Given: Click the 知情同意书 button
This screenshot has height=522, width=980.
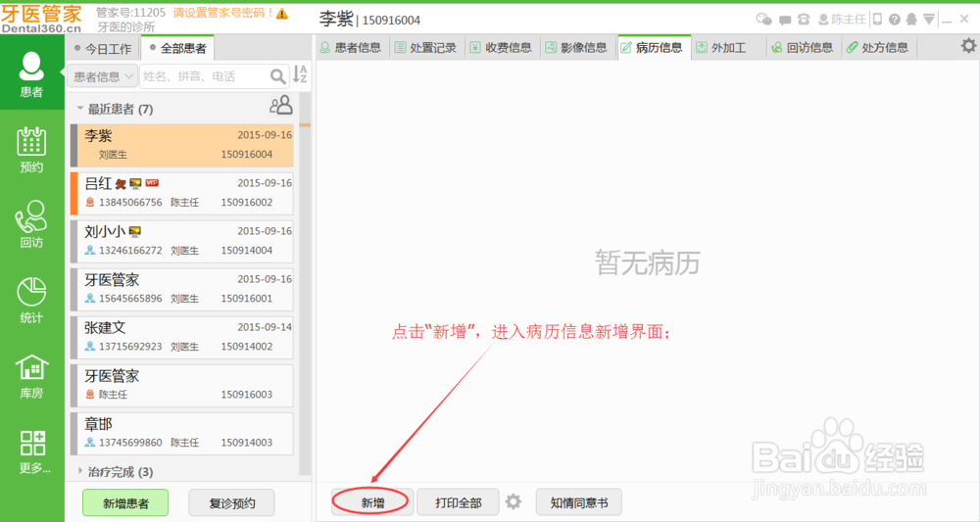Looking at the screenshot, I should [x=579, y=502].
